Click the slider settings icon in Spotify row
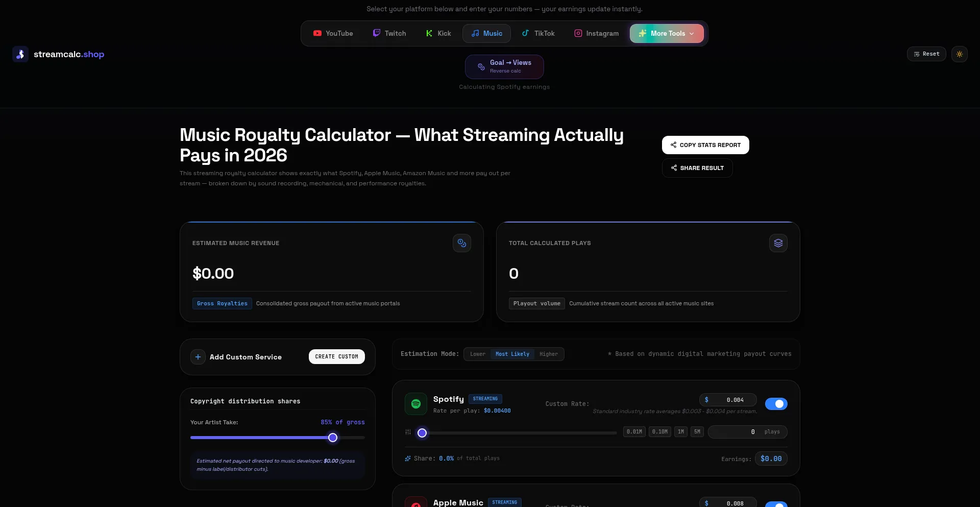The width and height of the screenshot is (980, 507). pos(408,432)
